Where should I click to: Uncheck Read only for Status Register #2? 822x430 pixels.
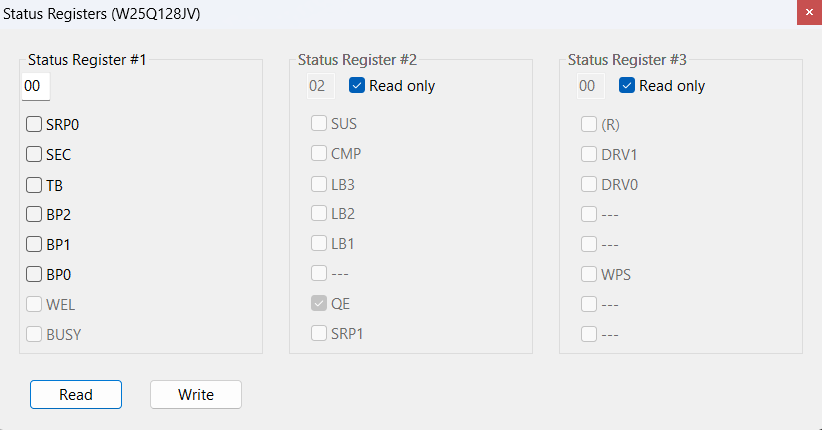(x=357, y=86)
